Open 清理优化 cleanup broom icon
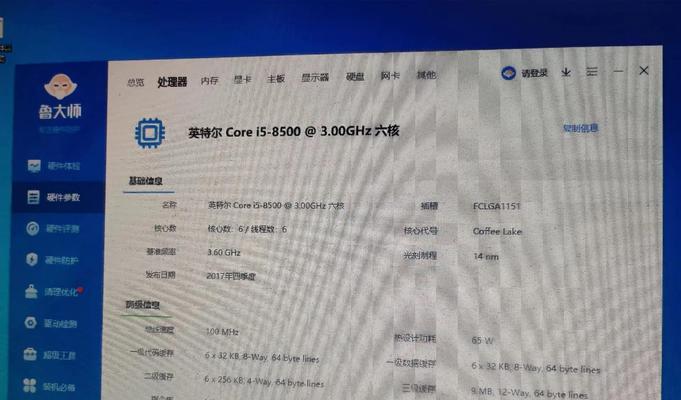Image resolution: width=681 pixels, height=400 pixels. click(x=31, y=291)
